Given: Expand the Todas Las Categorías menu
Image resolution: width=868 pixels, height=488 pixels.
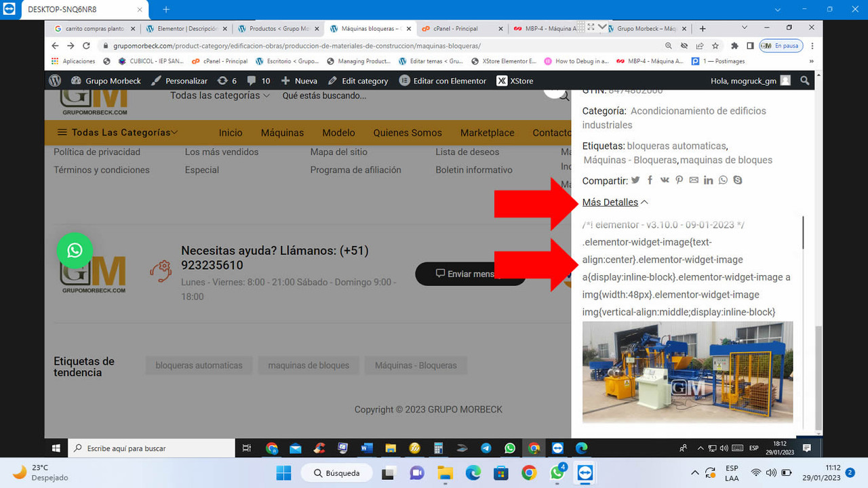Looking at the screenshot, I should (x=117, y=133).
